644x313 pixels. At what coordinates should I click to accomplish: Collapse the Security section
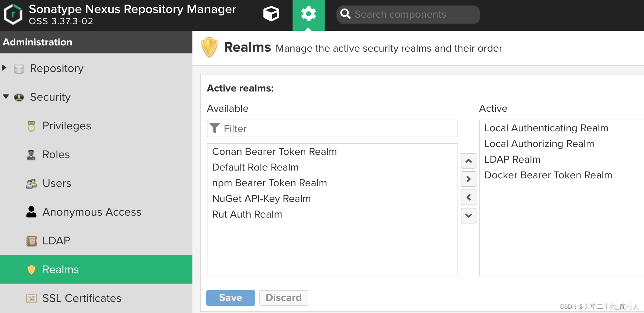(5, 96)
